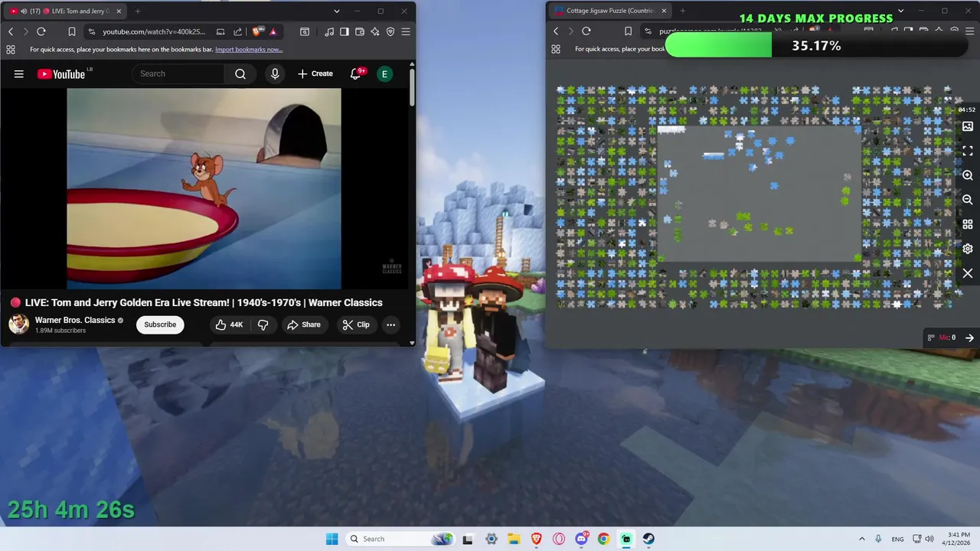Open Brave Rewards triangle in YouTube window

point(273,31)
